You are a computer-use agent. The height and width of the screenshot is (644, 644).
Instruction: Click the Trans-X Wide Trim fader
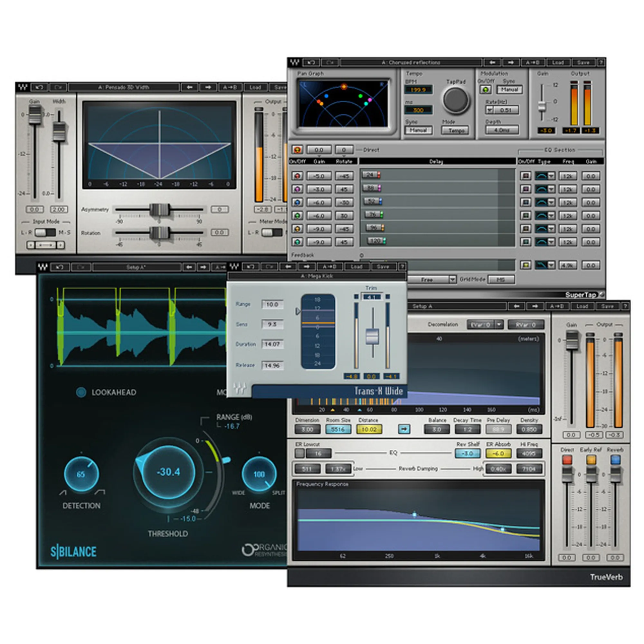372,336
